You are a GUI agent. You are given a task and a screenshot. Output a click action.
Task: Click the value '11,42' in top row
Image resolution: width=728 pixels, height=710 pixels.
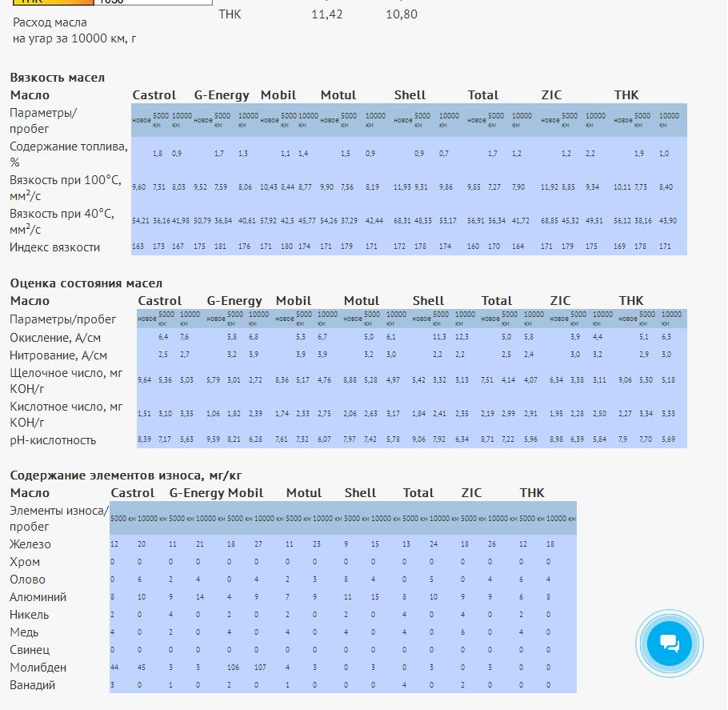click(x=327, y=14)
